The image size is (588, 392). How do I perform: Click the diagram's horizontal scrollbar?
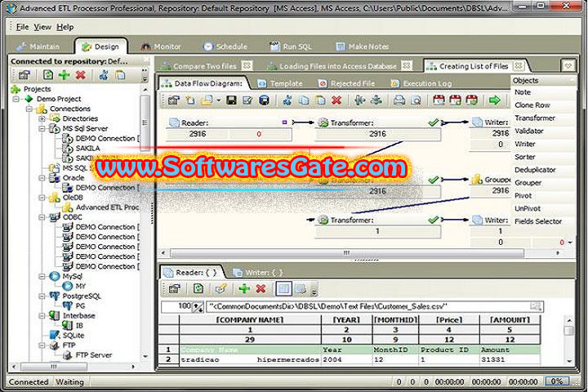pyautogui.click(x=347, y=253)
